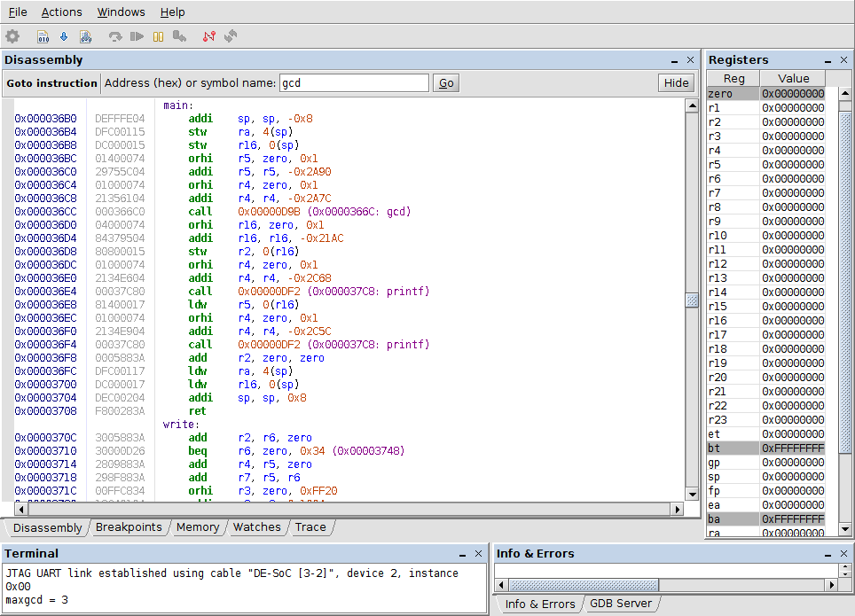Click the 'maxgcd = 3' terminal line
855x616 pixels.
tap(37, 600)
